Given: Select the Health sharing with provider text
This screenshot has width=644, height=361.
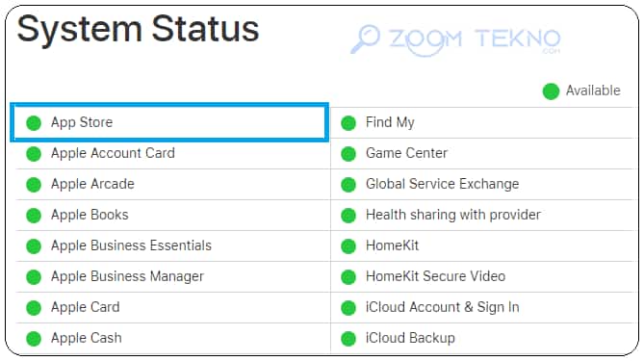Looking at the screenshot, I should tap(453, 215).
